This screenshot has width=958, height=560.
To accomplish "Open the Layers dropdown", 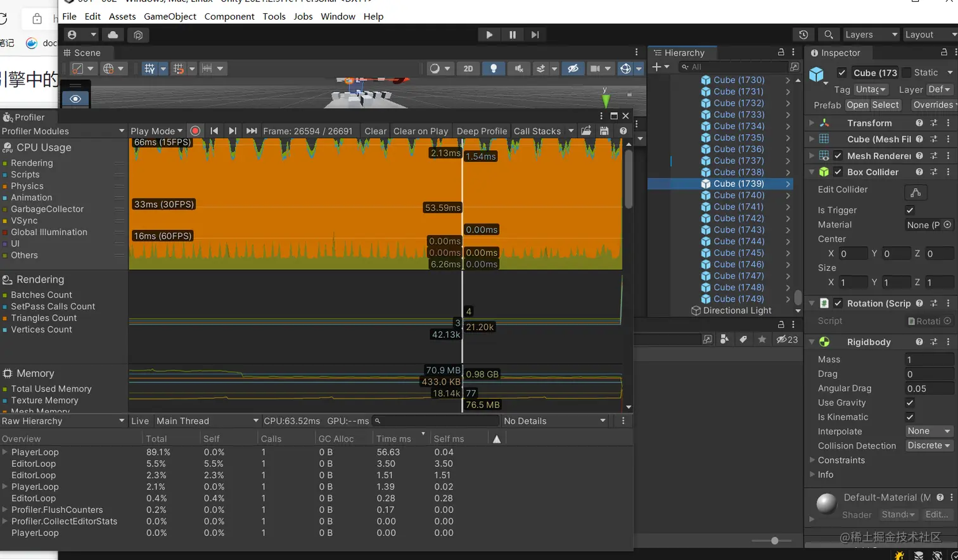I will (x=871, y=35).
